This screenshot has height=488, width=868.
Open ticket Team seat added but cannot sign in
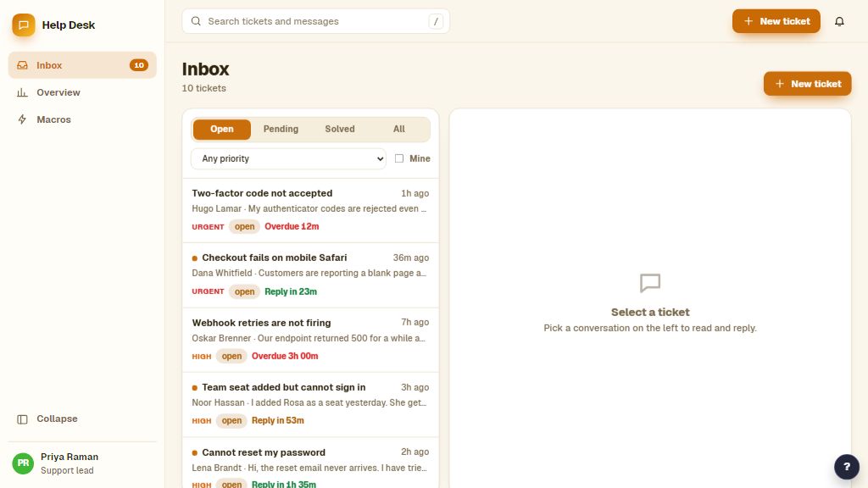[310, 404]
